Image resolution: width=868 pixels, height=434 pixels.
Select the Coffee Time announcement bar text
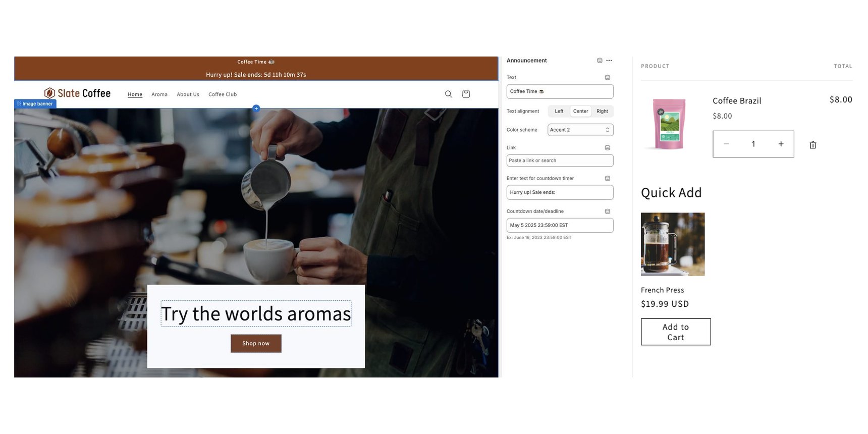(256, 62)
